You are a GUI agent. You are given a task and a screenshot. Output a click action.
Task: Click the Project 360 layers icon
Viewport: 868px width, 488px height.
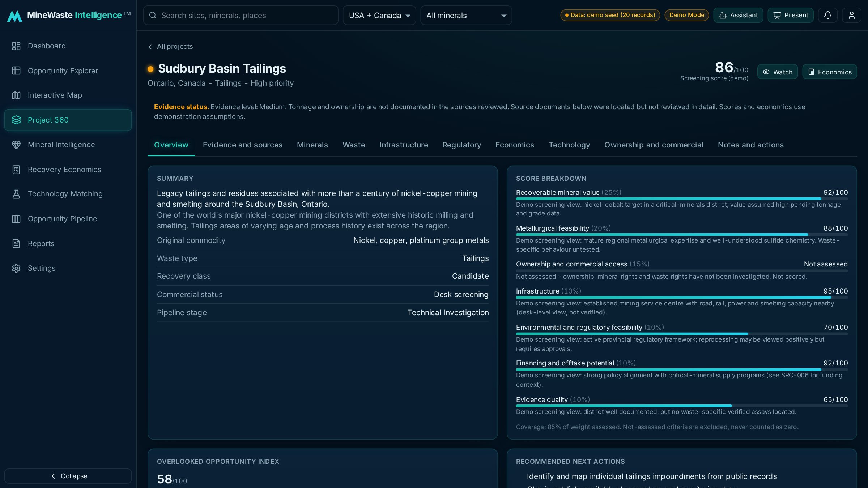pyautogui.click(x=16, y=120)
